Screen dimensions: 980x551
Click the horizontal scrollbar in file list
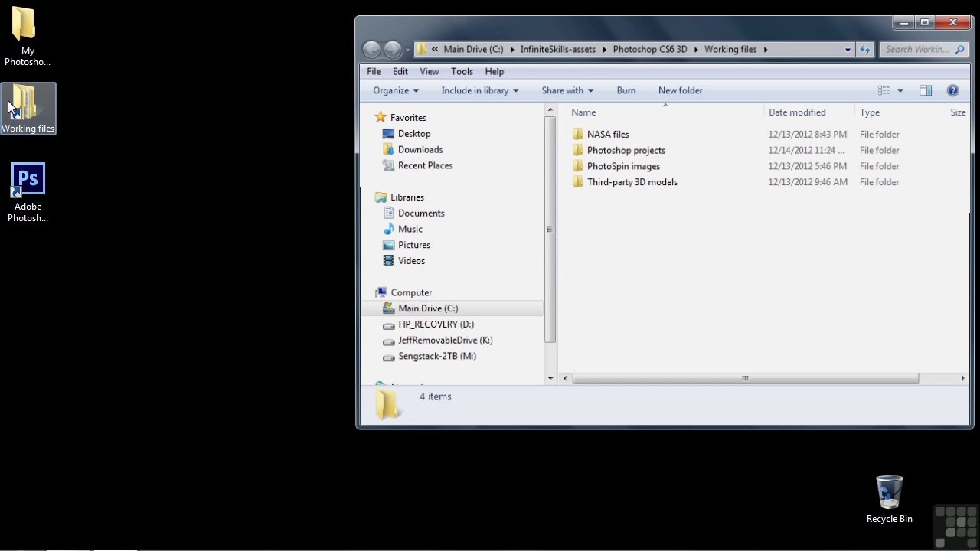point(745,378)
